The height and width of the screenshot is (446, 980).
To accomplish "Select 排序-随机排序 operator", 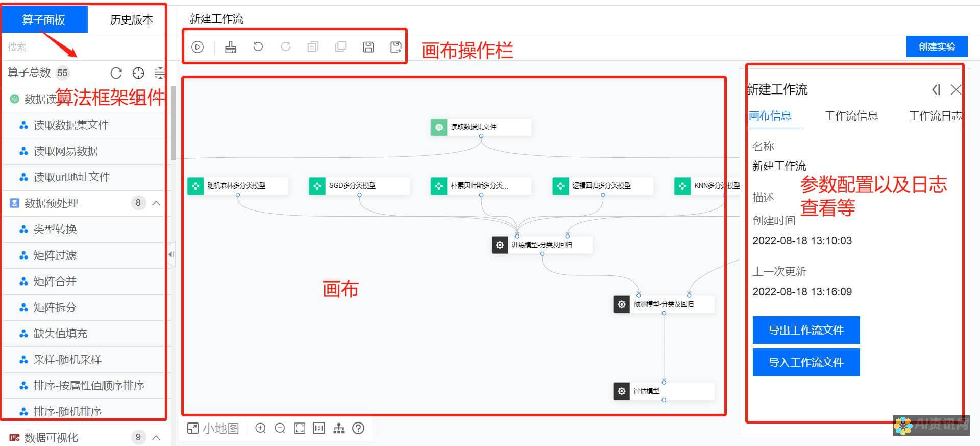I will coord(84,411).
